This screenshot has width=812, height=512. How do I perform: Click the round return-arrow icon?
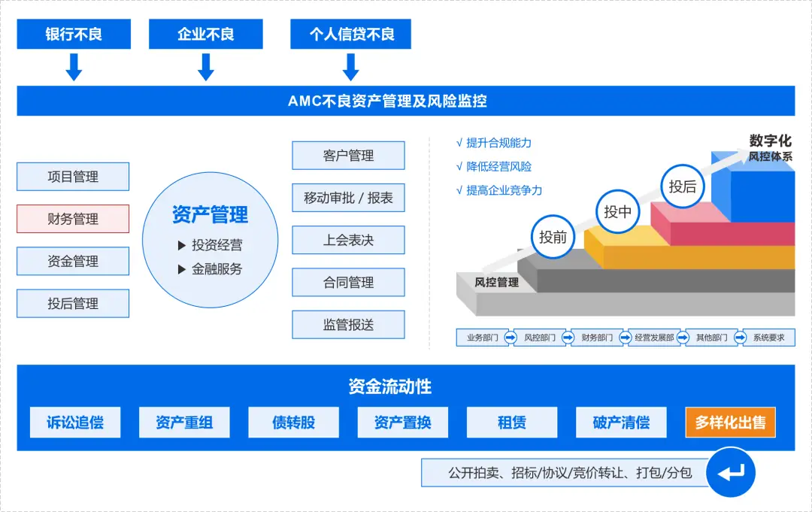731,473
